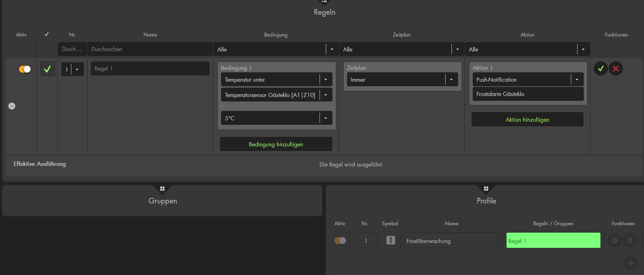Delete Frostüberwachung profile with trash icon
The width and height of the screenshot is (644, 275).
pyautogui.click(x=629, y=240)
